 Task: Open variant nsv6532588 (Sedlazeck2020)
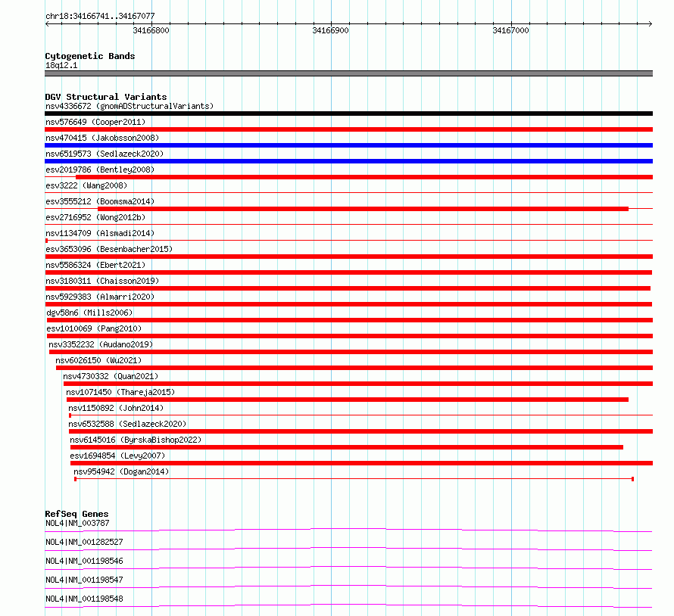tap(127, 424)
